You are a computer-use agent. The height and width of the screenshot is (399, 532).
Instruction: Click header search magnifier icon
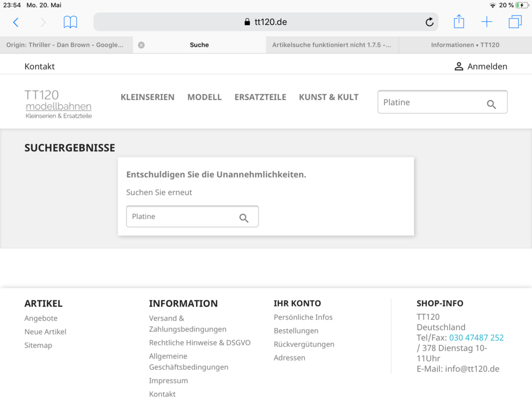point(491,104)
